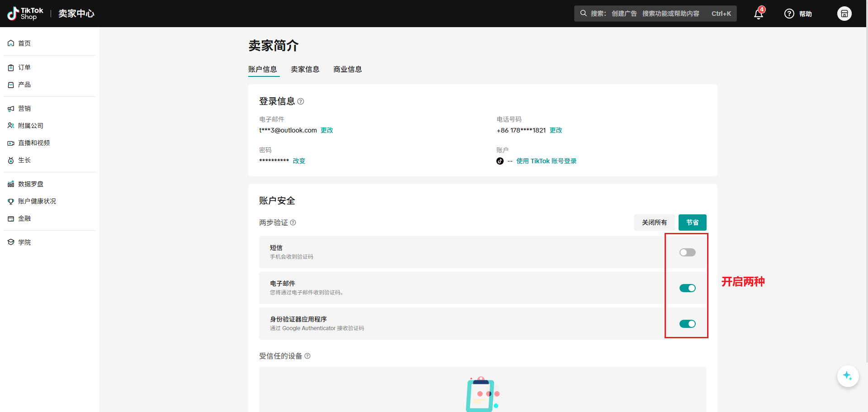
Task: Disable the 电子邮件 verification toggle
Action: pos(687,288)
